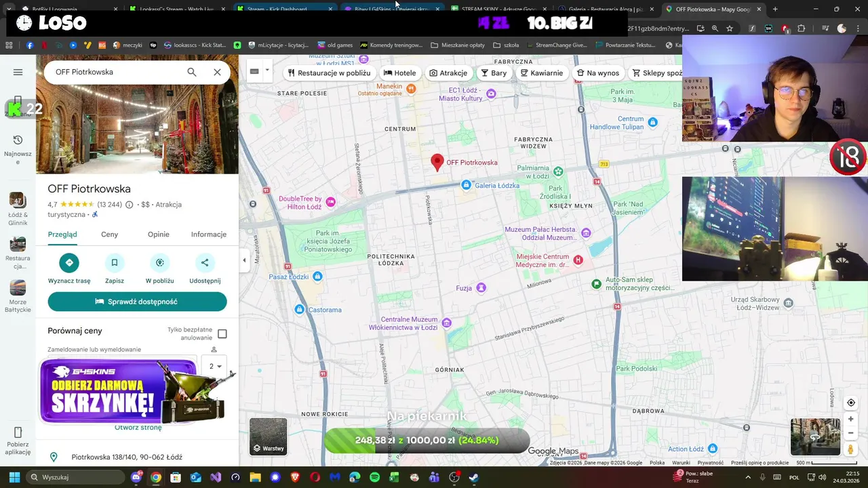Click the Prywatność footer link
This screenshot has height=488, width=868.
(710, 463)
